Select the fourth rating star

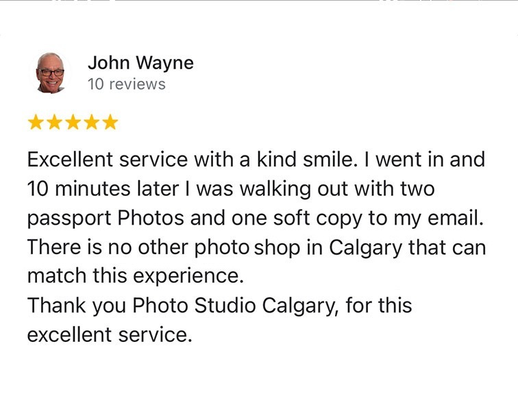point(92,122)
